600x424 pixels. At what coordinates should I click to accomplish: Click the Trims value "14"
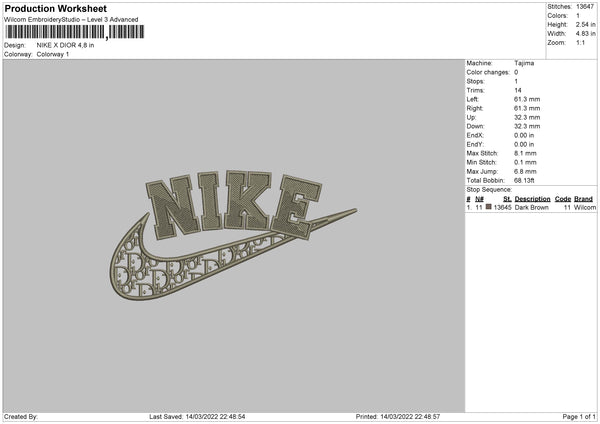pyautogui.click(x=518, y=90)
